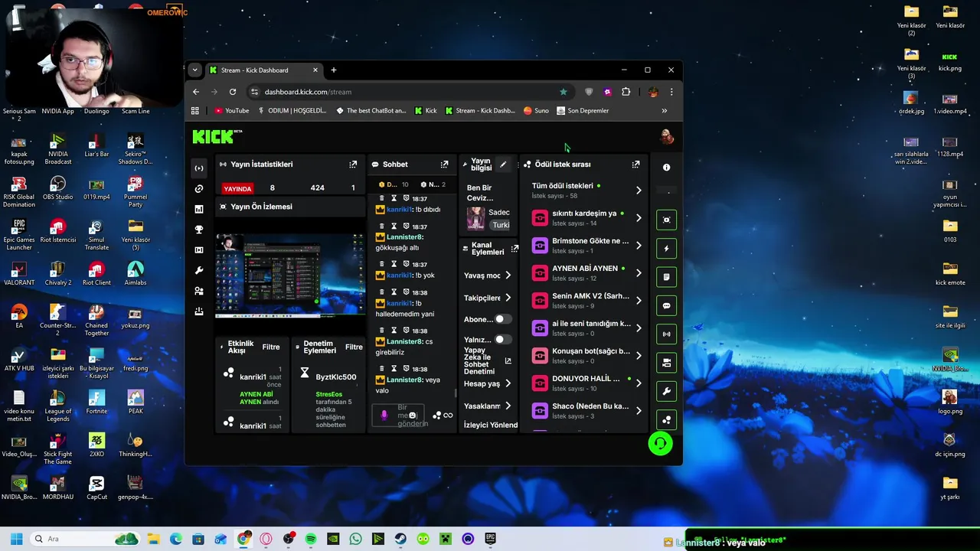Click the 'Turki' language tag
This screenshot has height=551, width=980.
point(501,225)
